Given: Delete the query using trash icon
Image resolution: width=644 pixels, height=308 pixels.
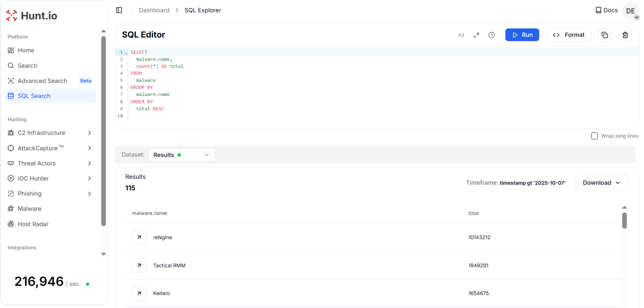Looking at the screenshot, I should point(625,35).
